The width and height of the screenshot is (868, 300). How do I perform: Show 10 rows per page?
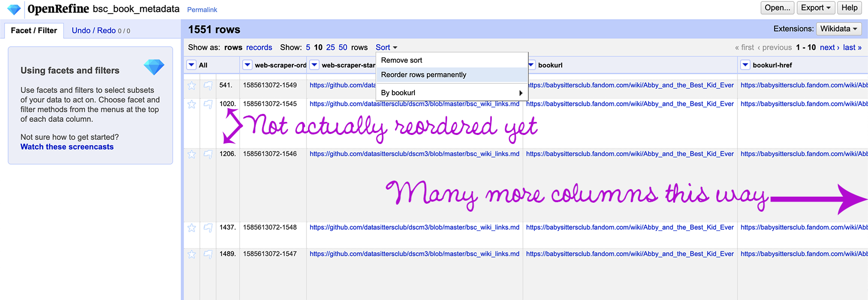[318, 47]
